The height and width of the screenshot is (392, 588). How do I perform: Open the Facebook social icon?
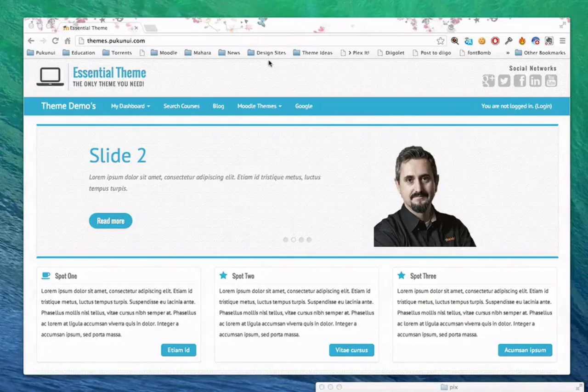[520, 81]
